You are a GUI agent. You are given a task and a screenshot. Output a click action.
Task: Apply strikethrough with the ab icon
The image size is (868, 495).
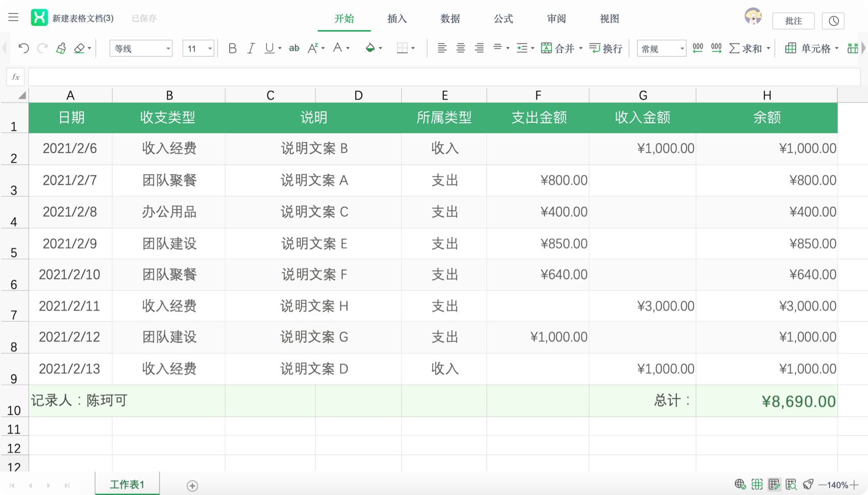294,48
